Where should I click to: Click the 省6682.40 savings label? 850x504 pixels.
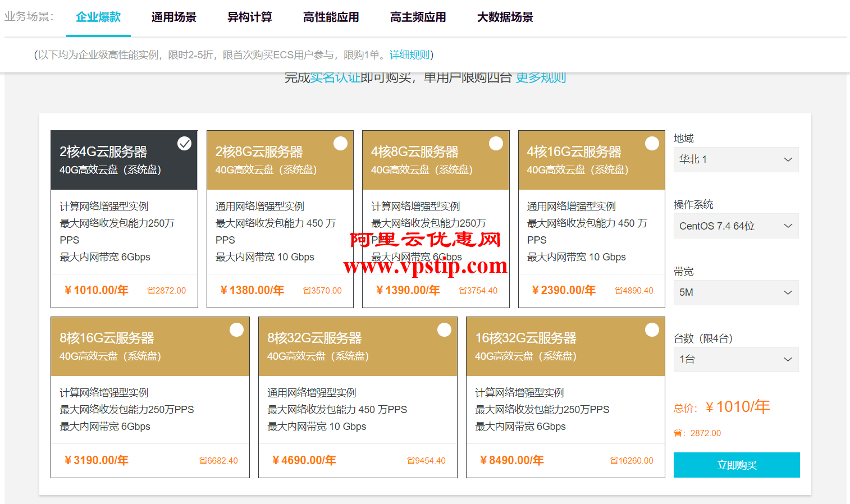tap(218, 461)
